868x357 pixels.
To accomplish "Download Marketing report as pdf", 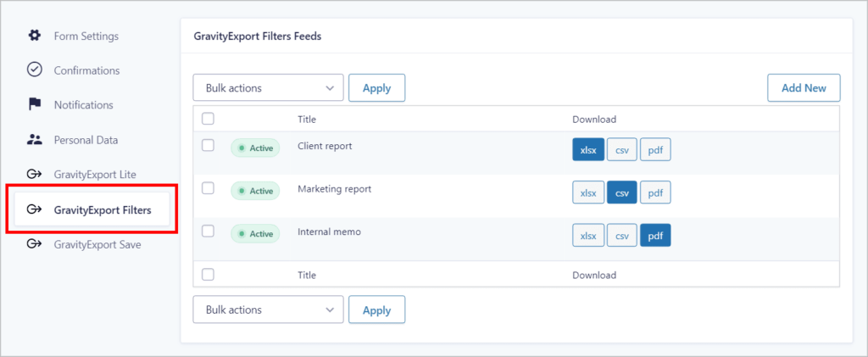I will point(655,192).
